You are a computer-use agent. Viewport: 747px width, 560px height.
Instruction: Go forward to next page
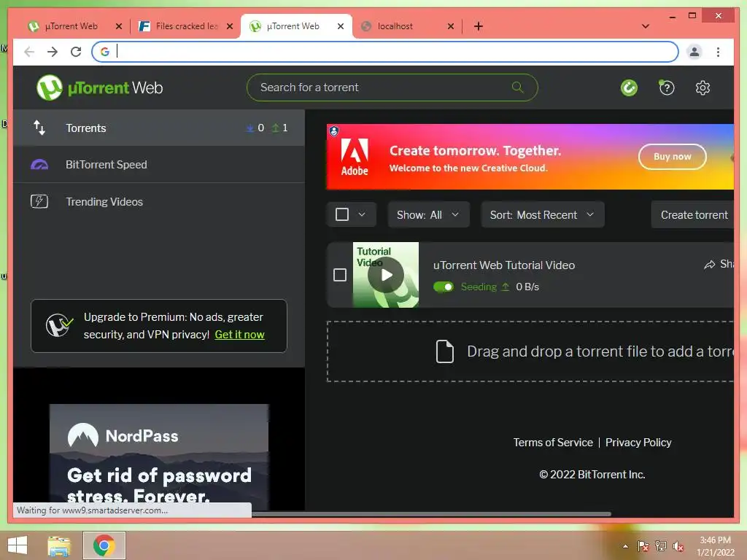pyautogui.click(x=53, y=52)
